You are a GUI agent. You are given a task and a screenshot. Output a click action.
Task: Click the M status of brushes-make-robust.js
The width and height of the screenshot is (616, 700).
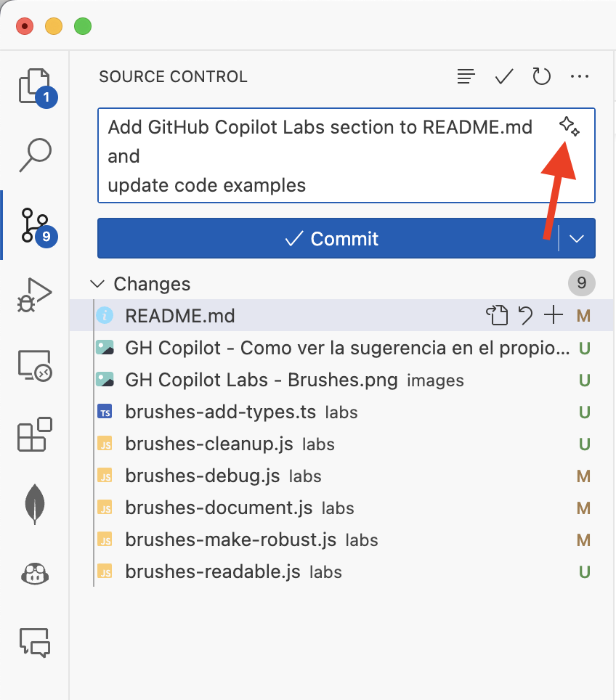pyautogui.click(x=583, y=540)
